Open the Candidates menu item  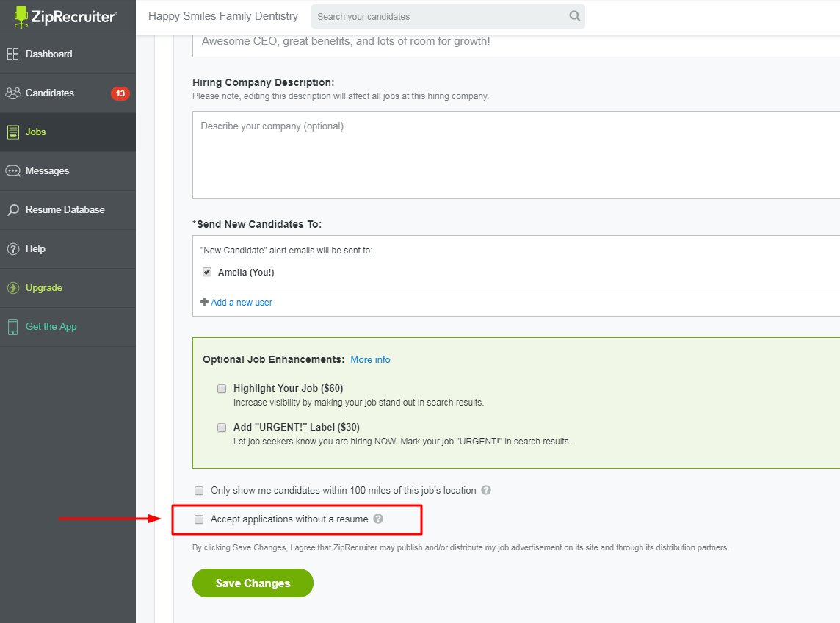[50, 93]
